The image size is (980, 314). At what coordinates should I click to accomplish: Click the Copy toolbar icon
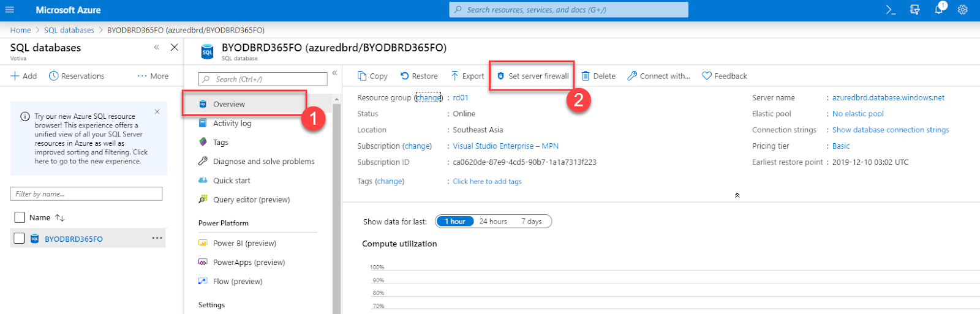[362, 76]
